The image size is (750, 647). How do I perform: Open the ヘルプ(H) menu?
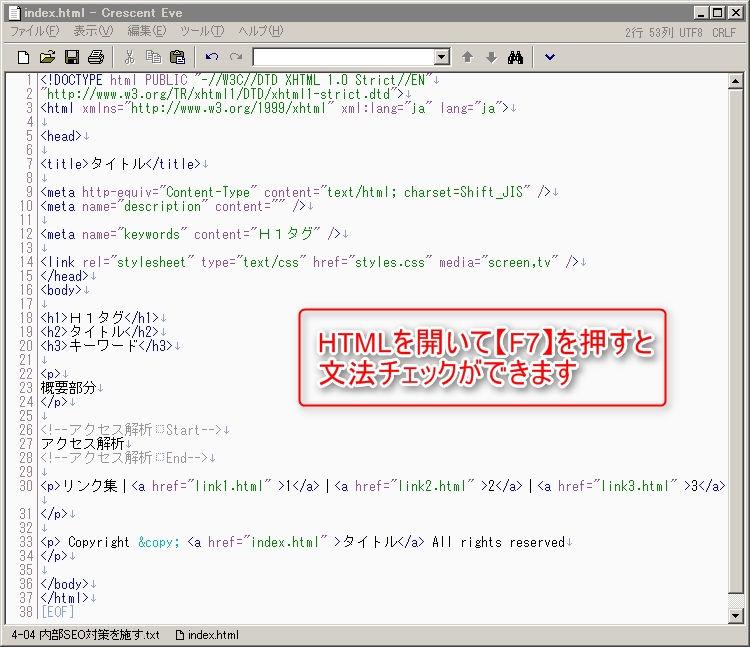point(261,31)
